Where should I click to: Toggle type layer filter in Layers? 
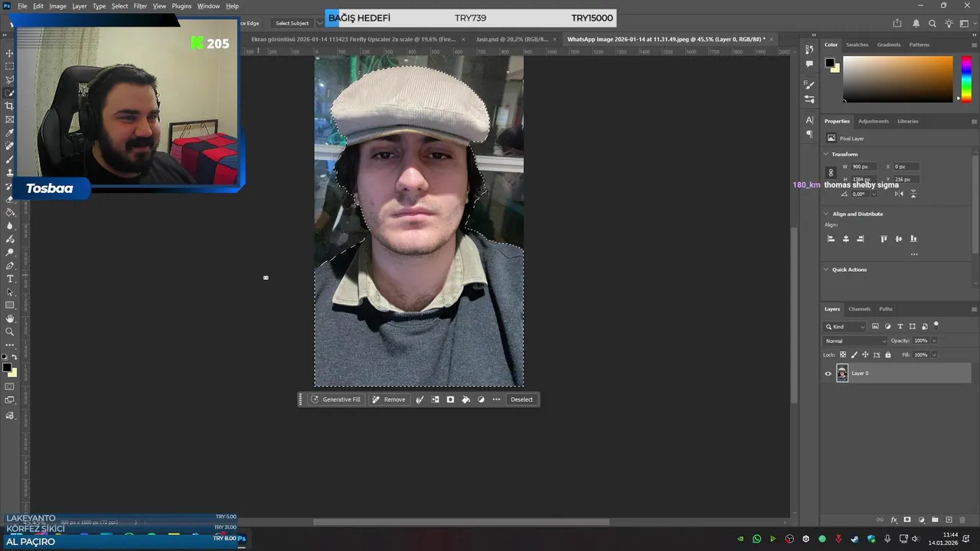(x=900, y=327)
